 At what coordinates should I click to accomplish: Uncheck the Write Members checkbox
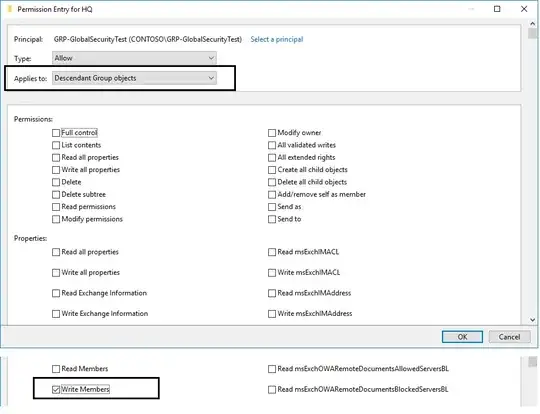coord(56,390)
